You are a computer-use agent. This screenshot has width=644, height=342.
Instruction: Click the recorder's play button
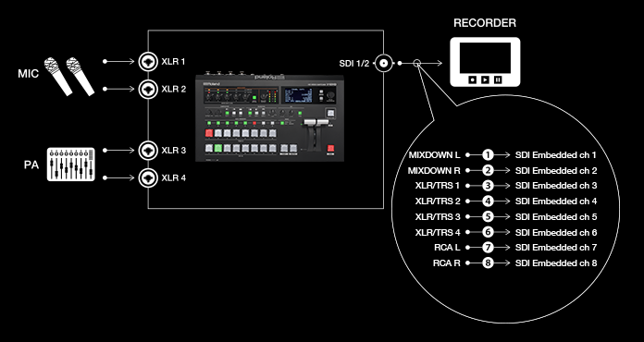click(485, 79)
